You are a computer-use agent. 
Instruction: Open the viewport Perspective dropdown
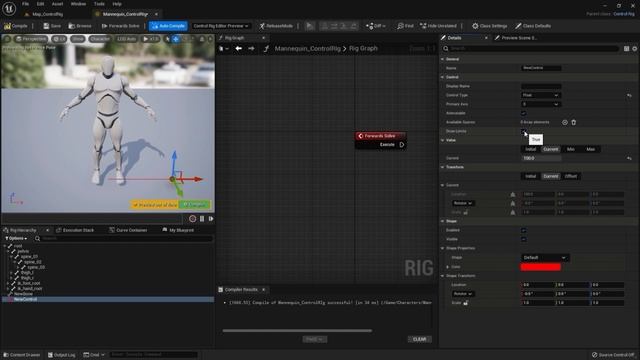point(31,39)
